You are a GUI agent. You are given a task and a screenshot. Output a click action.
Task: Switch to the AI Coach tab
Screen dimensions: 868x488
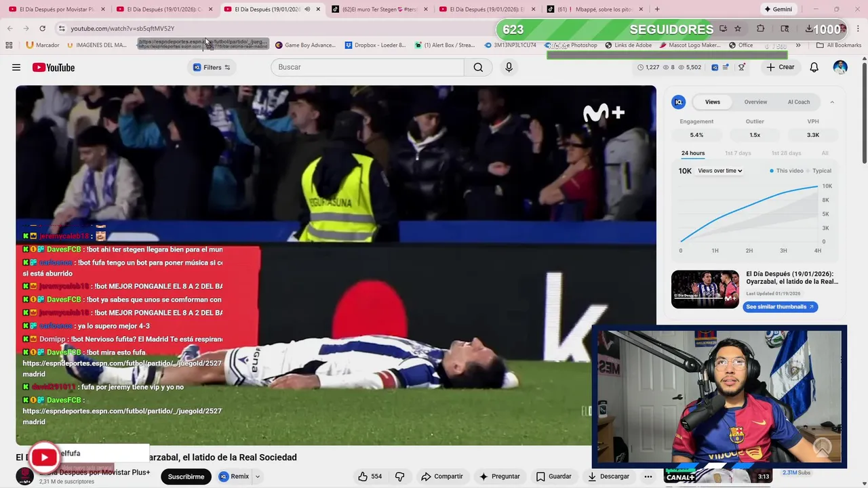click(x=799, y=102)
